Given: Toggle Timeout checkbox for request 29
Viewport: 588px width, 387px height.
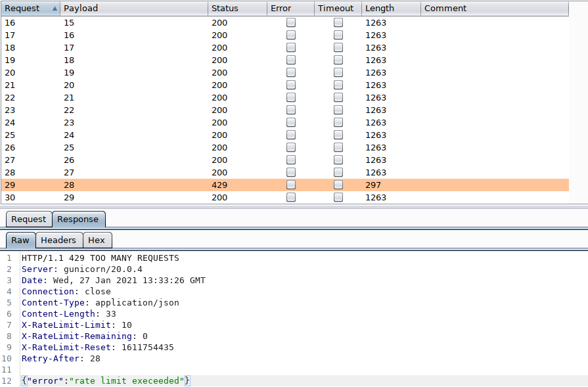Looking at the screenshot, I should [x=338, y=185].
